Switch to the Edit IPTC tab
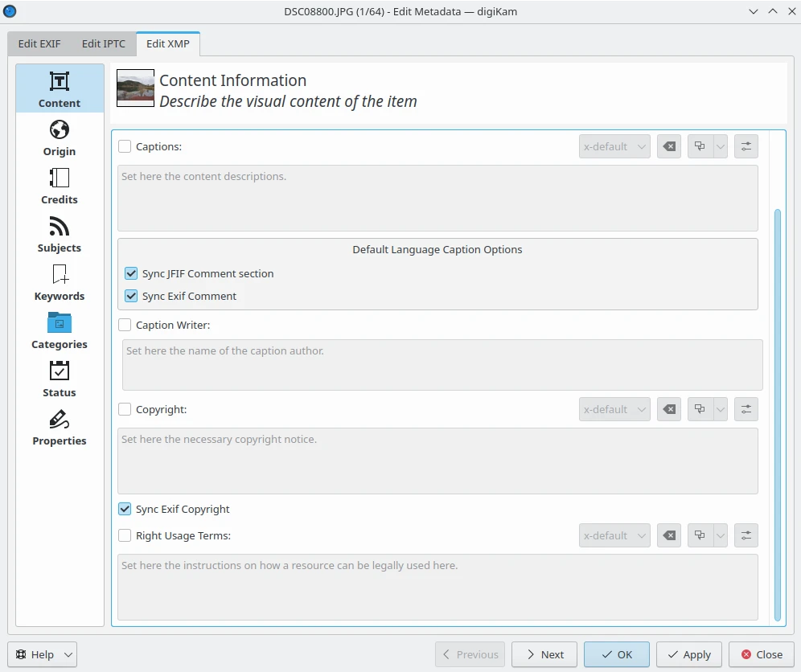Screen dimensions: 801x672 pos(104,43)
